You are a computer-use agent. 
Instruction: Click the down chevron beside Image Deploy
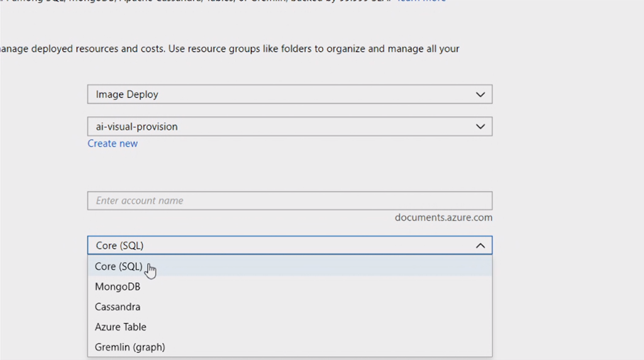coord(480,95)
